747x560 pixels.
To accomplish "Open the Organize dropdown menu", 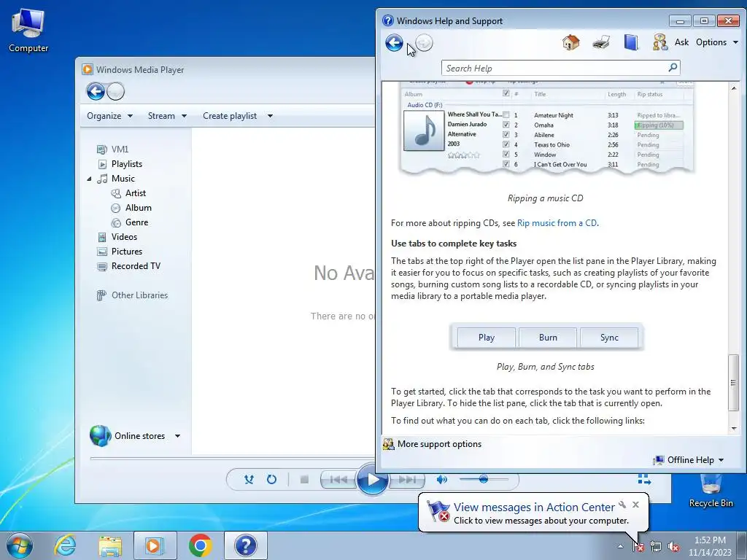I will tap(109, 116).
